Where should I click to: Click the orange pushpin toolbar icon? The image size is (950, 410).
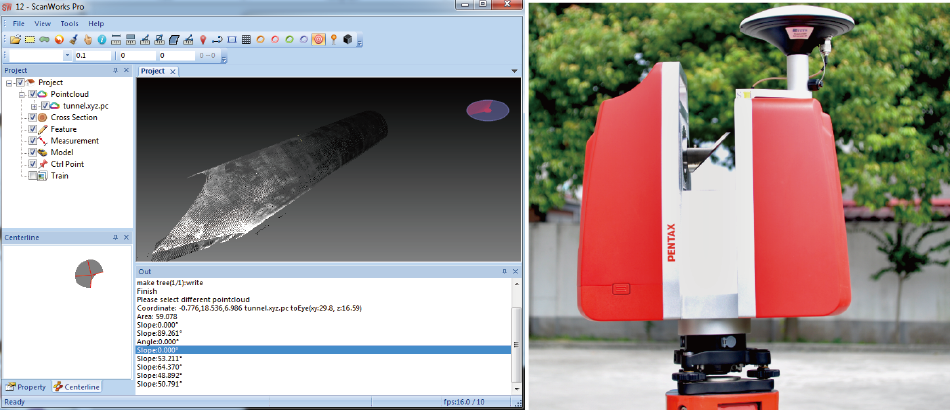tap(333, 39)
